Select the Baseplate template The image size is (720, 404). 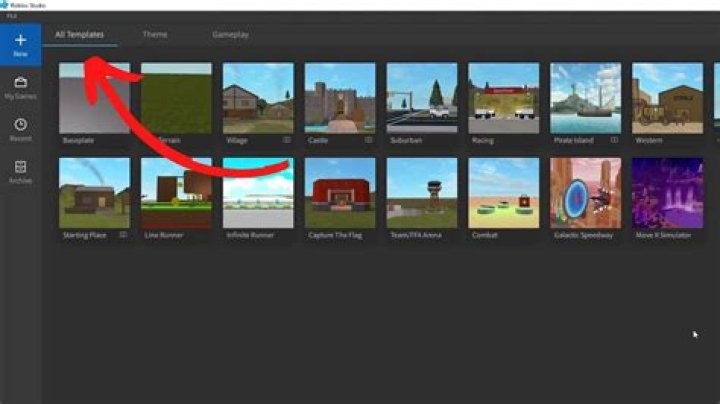[93, 98]
